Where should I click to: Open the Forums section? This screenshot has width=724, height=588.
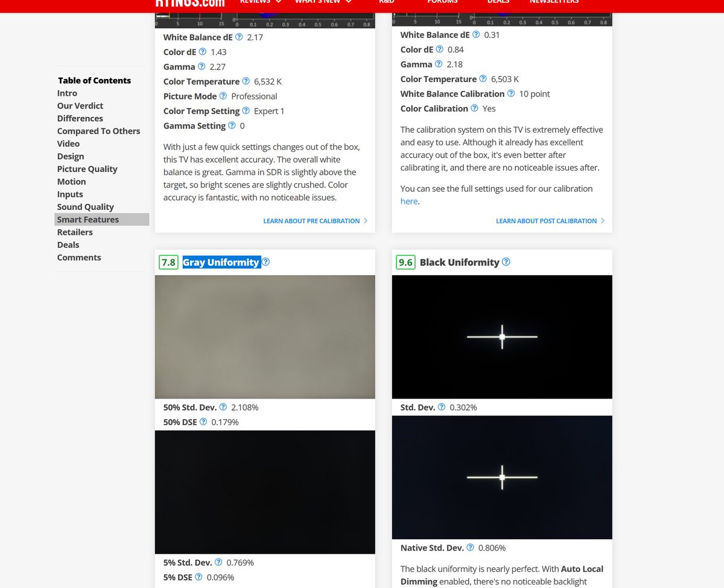click(442, 2)
